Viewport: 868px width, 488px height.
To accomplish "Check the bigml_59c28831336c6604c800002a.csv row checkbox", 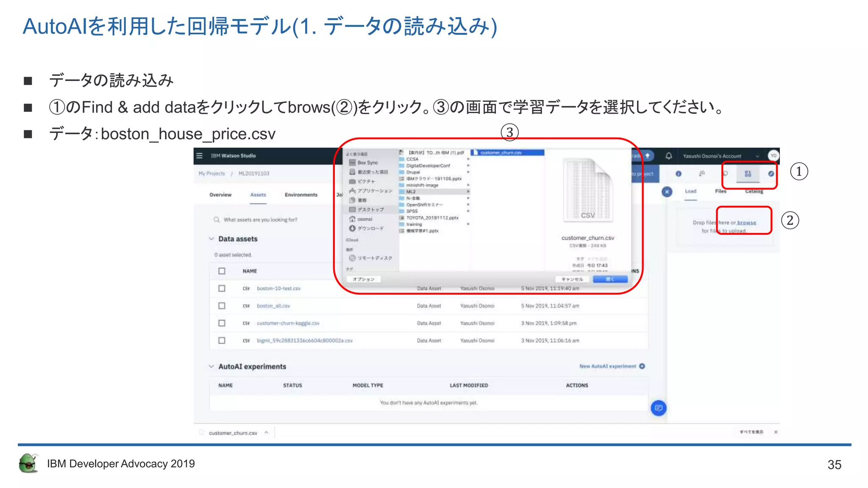I will 222,341.
